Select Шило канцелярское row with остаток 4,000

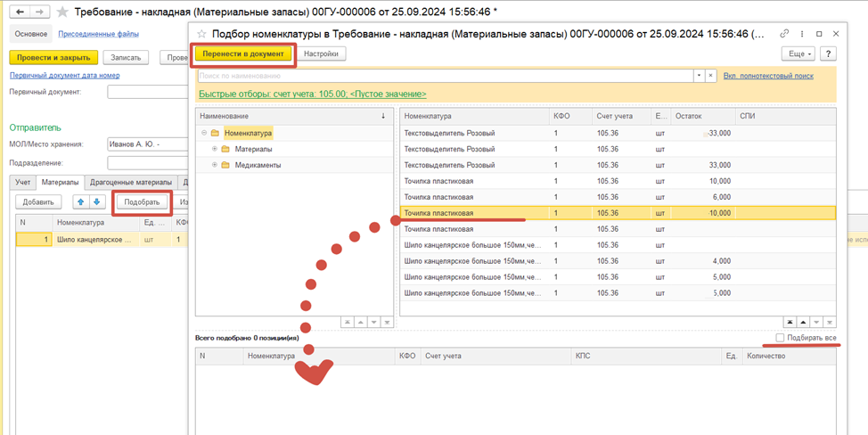pyautogui.click(x=618, y=261)
